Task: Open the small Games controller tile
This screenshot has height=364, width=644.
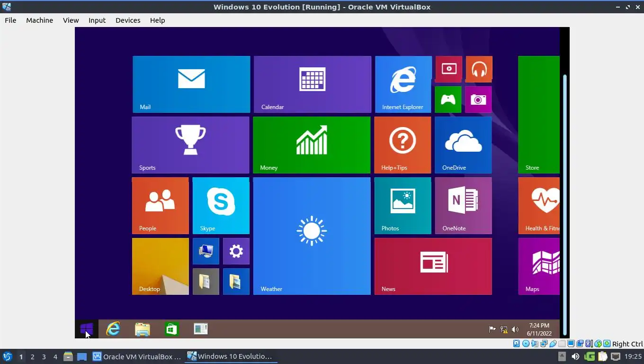Action: (448, 100)
